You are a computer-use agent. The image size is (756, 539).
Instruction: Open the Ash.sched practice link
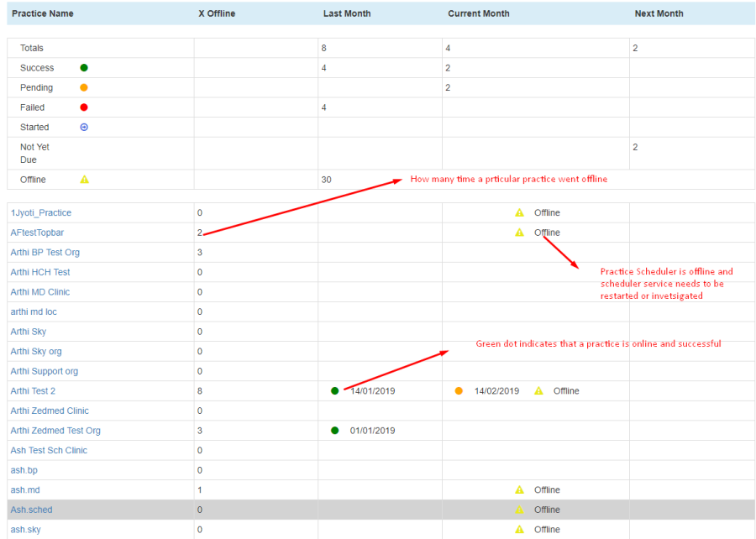[31, 510]
